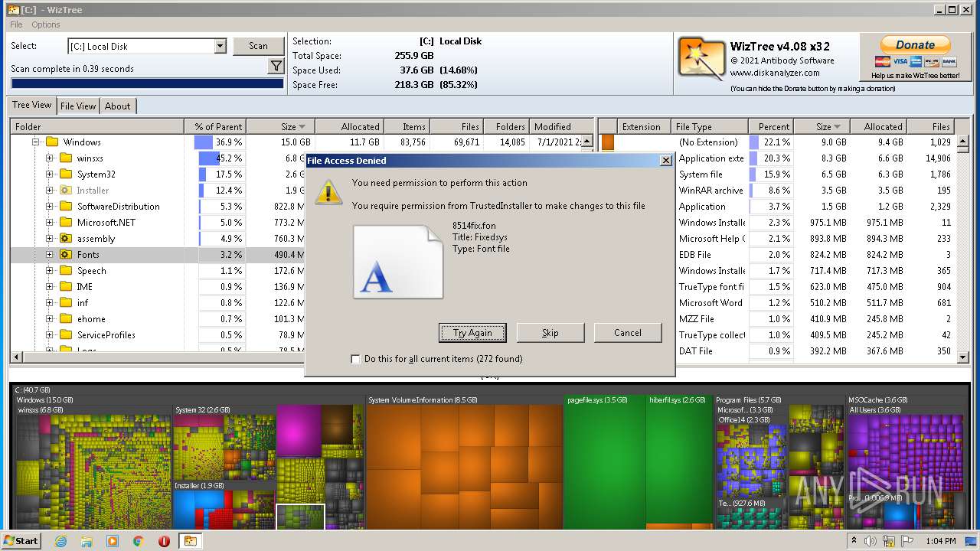Click the Fonts folder icon
The width and height of the screenshot is (980, 551).
pos(66,255)
